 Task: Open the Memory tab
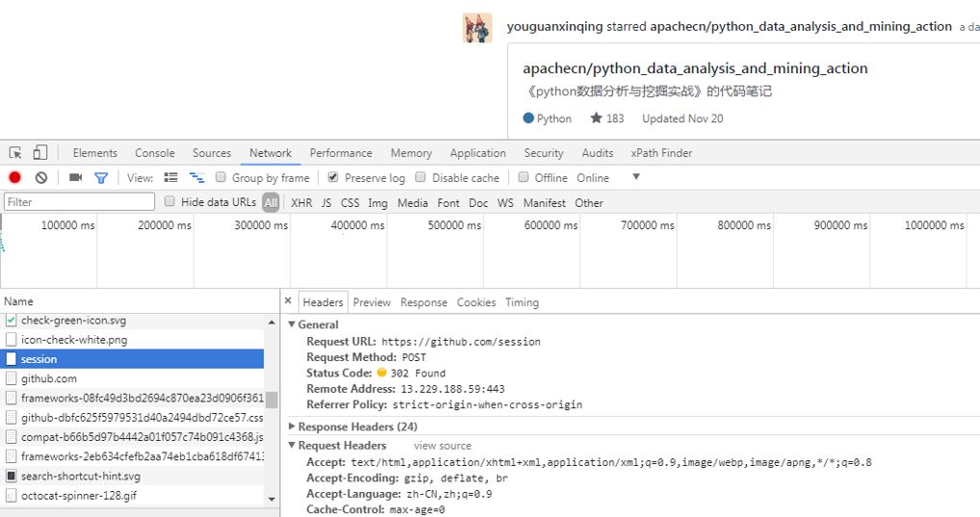(411, 153)
